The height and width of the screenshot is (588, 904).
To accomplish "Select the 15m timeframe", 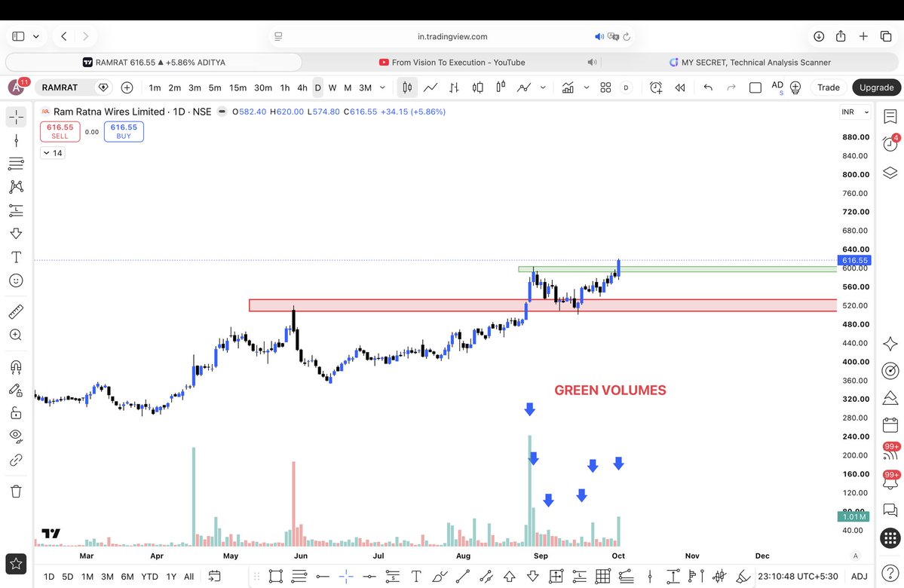I will (237, 87).
